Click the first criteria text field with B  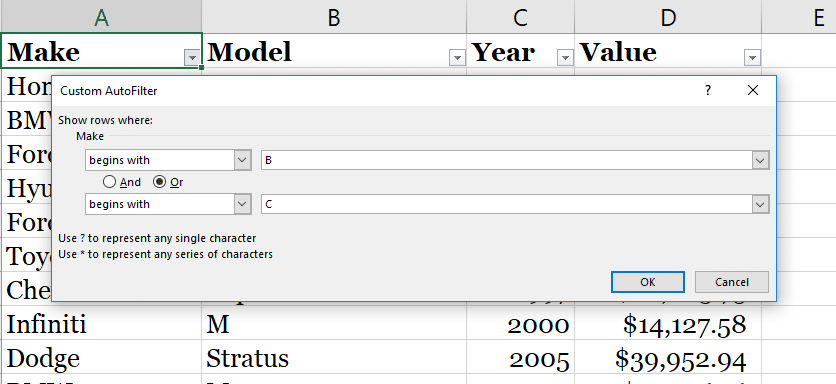507,160
